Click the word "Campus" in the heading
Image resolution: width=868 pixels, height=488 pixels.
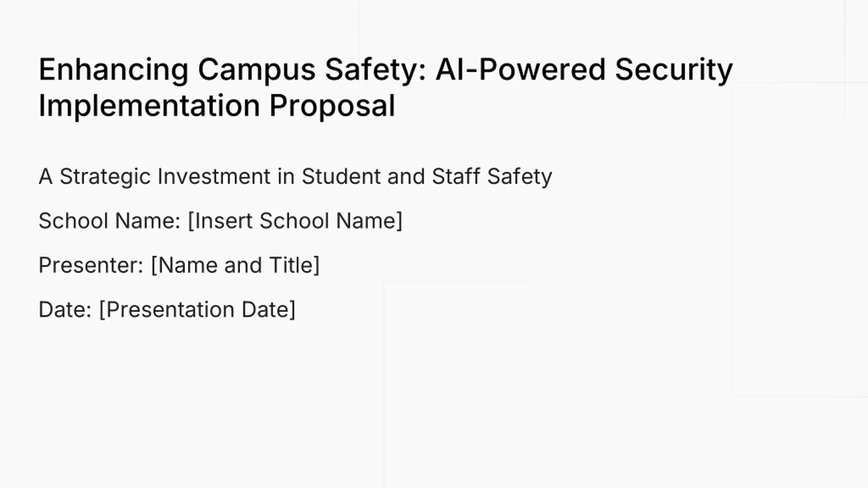click(x=256, y=69)
